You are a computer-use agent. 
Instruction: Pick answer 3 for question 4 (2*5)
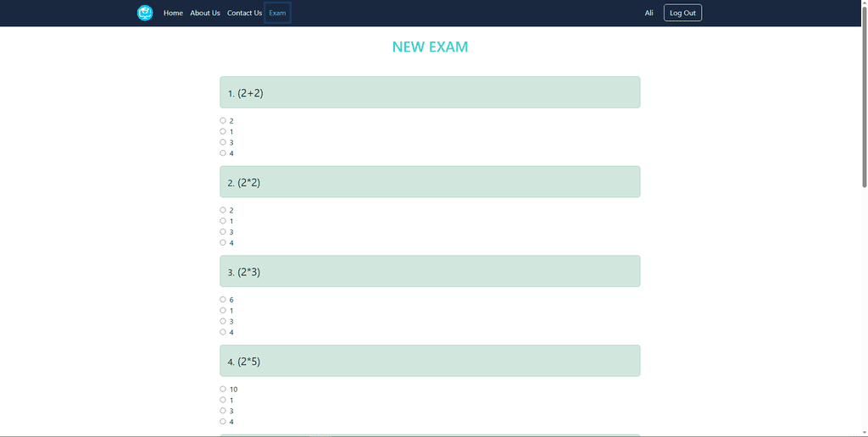coord(223,411)
